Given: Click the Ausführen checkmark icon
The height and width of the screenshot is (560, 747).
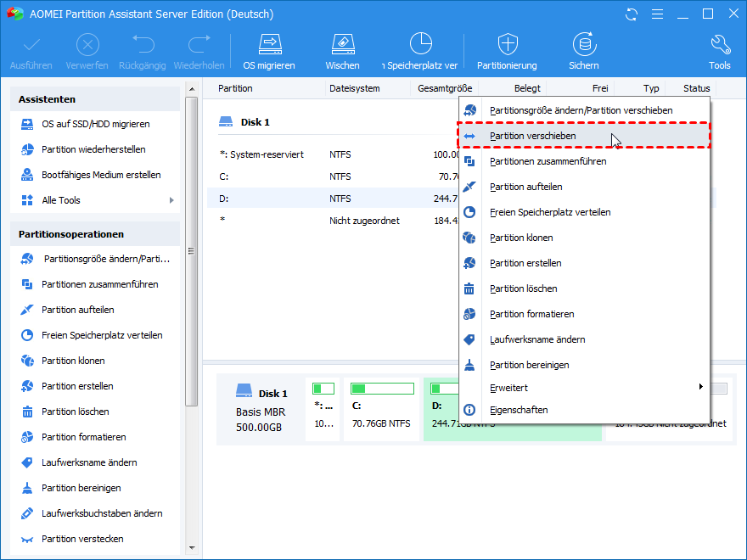Looking at the screenshot, I should tap(31, 45).
